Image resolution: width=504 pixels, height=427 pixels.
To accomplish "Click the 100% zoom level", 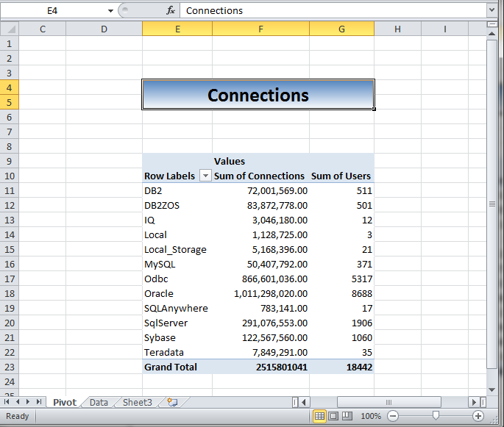I will (371, 416).
